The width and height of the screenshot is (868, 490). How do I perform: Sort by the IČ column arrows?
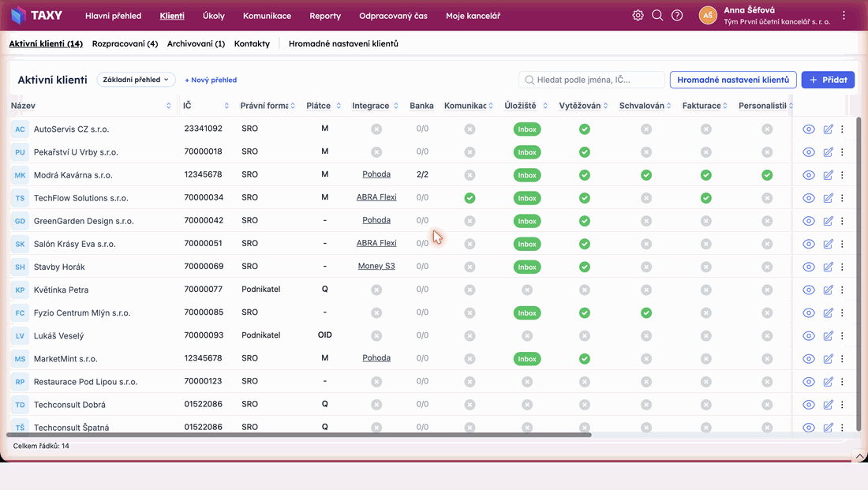(x=226, y=106)
